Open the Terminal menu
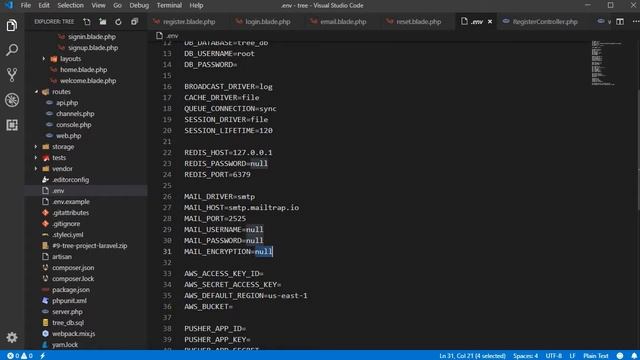 click(169, 5)
